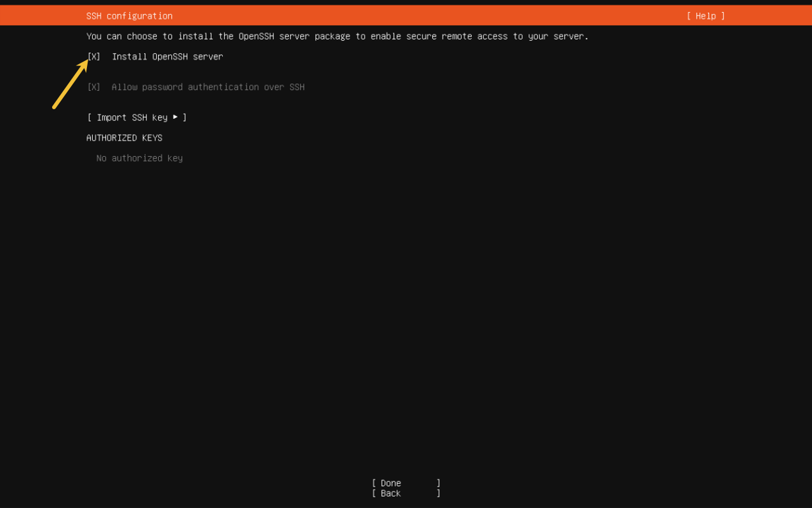
Task: Select the AUTHORIZED KEYS heading
Action: [124, 138]
